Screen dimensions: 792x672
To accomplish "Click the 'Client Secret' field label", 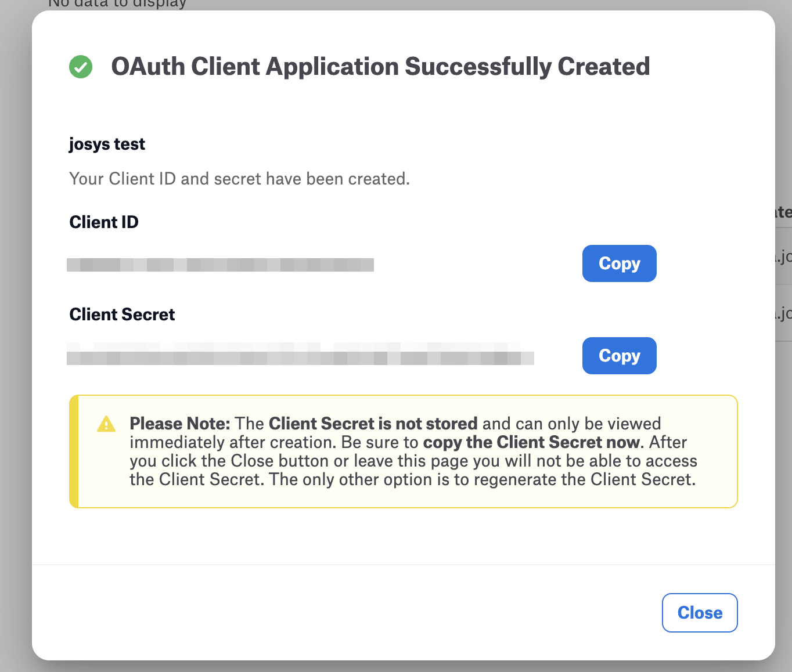I will coord(122,315).
